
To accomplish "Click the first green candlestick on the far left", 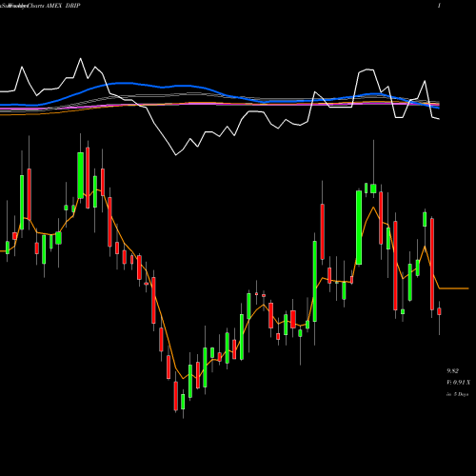I will click(x=8, y=248).
